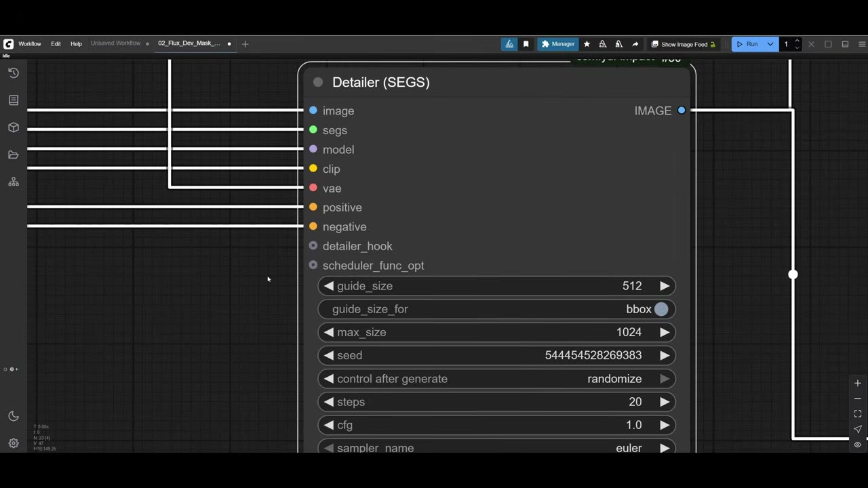
Task: Click the seed value field
Action: 496,355
